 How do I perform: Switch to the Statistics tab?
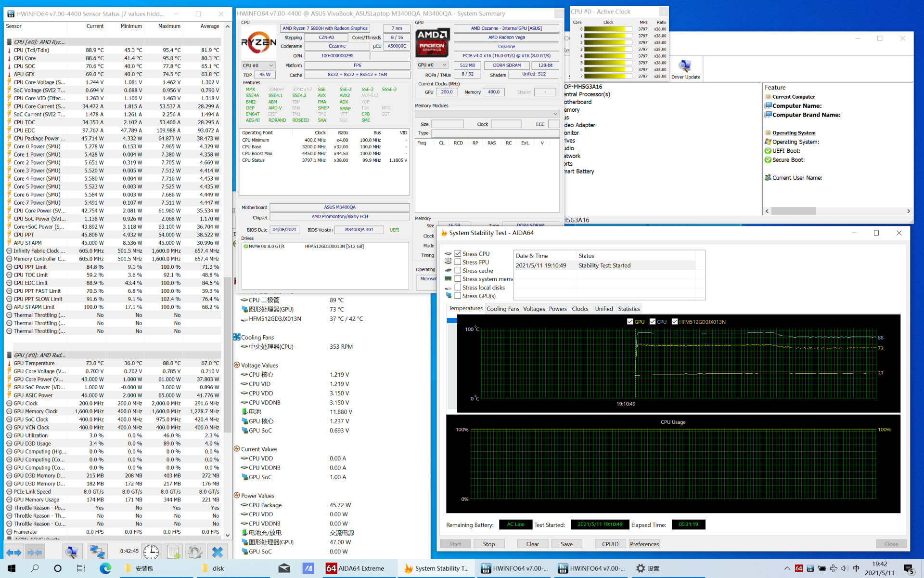(x=629, y=309)
